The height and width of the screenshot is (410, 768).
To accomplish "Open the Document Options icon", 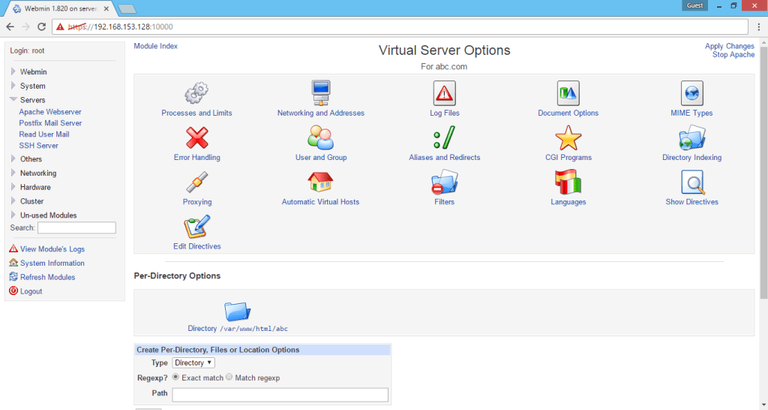I will point(568,93).
